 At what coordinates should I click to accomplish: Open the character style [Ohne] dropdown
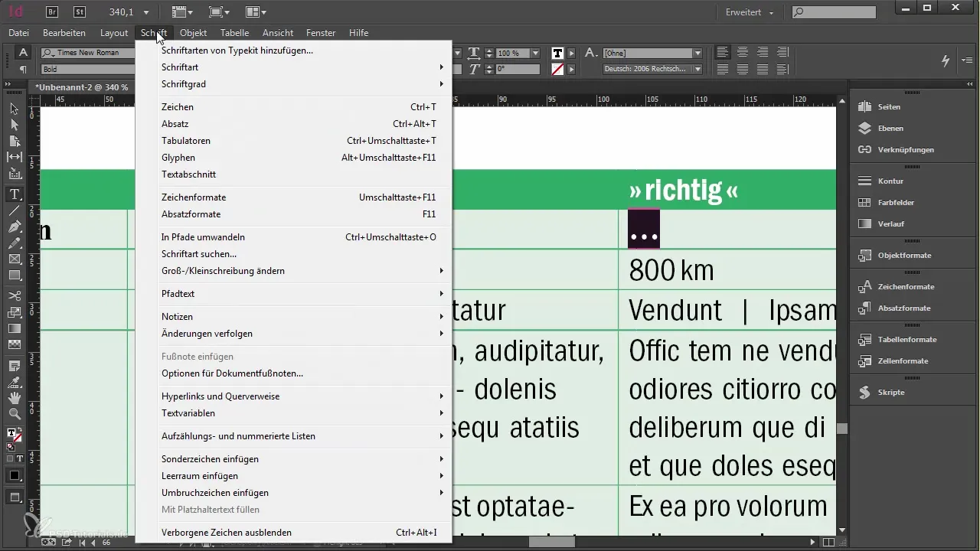pos(697,53)
